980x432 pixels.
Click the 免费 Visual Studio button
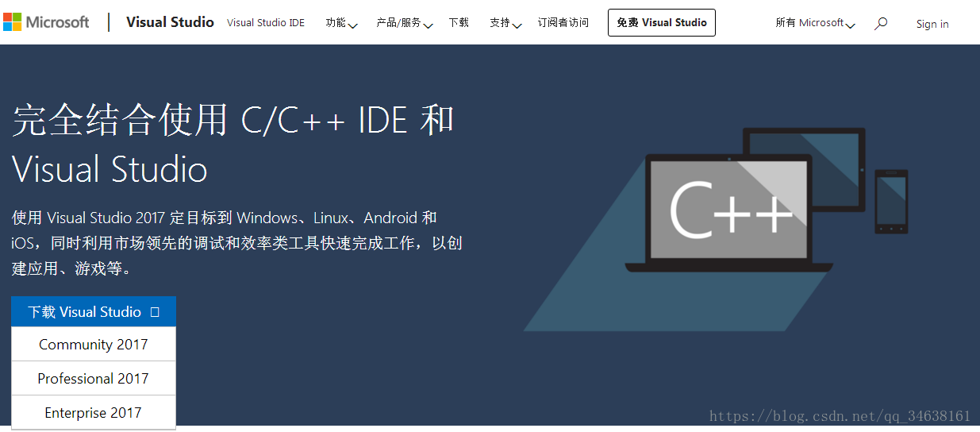pyautogui.click(x=662, y=23)
